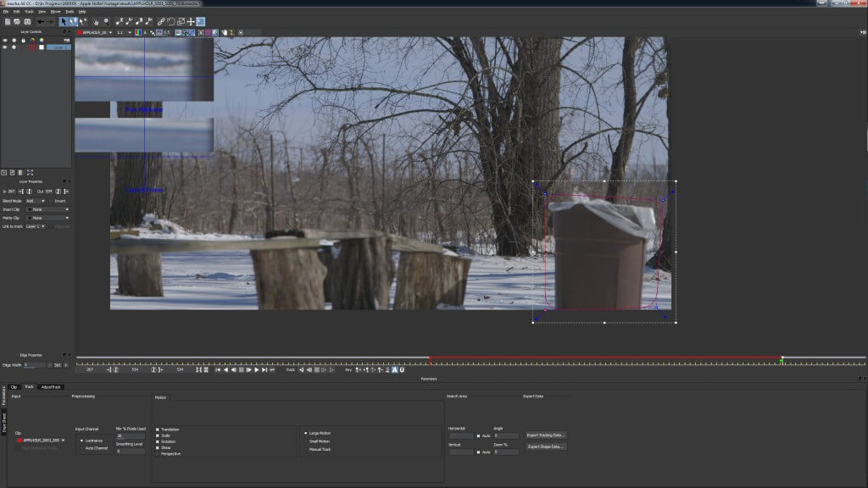The height and width of the screenshot is (488, 868).
Task: Open the Matte Clip dropdown
Action: [x=47, y=218]
